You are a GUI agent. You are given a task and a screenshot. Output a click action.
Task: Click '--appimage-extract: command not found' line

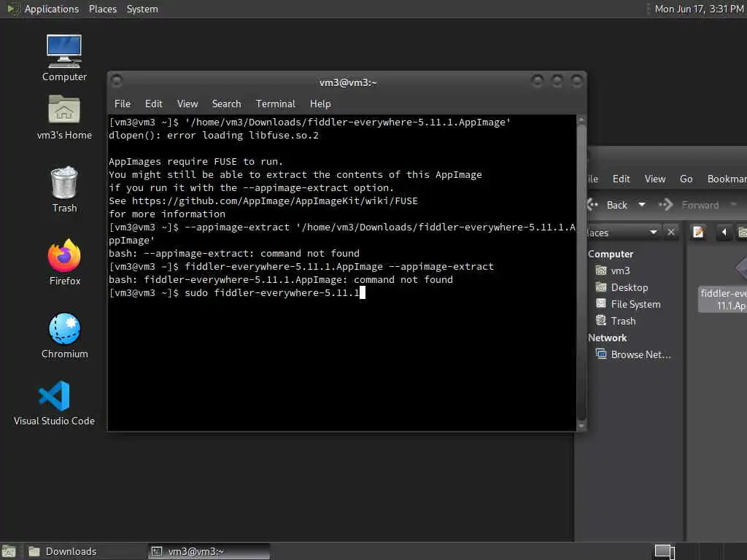[x=234, y=253]
